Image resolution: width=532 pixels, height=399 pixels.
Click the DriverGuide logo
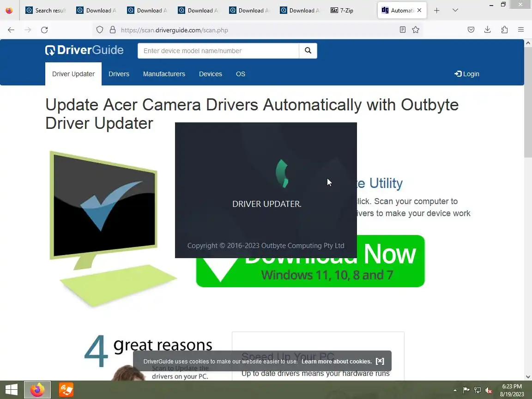pos(84,50)
